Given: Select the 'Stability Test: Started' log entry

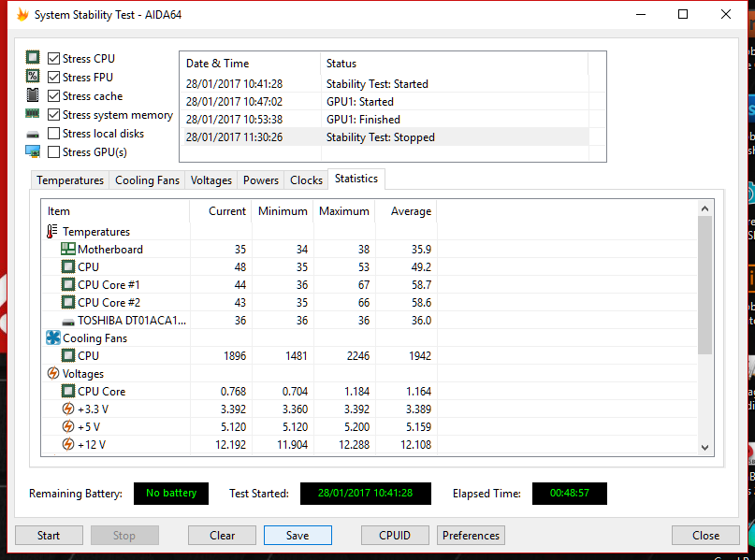Looking at the screenshot, I should click(385, 84).
